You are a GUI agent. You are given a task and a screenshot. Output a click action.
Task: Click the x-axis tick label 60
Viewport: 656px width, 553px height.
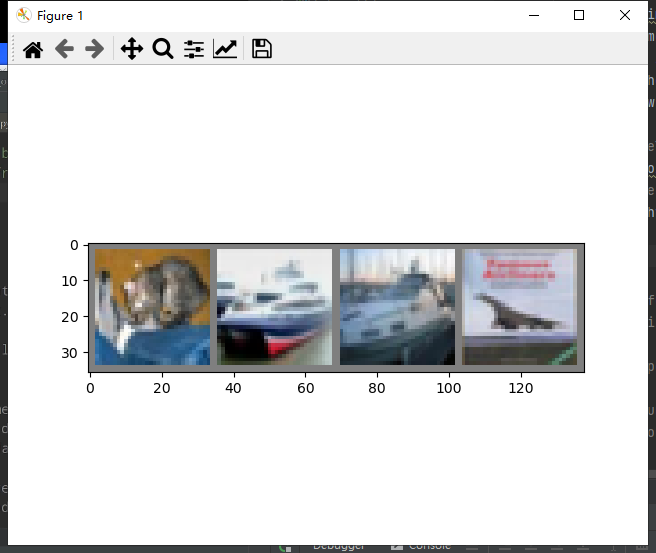pyautogui.click(x=305, y=389)
